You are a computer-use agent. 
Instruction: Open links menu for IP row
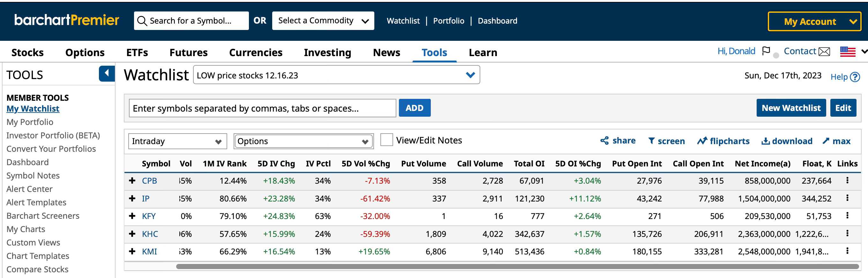click(x=847, y=198)
